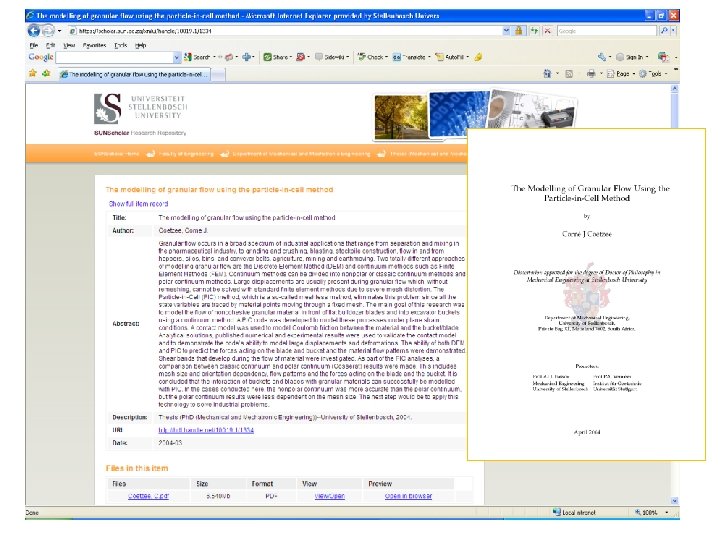Click the Sidewiki button
This screenshot has width=720, height=540.
[x=331, y=57]
